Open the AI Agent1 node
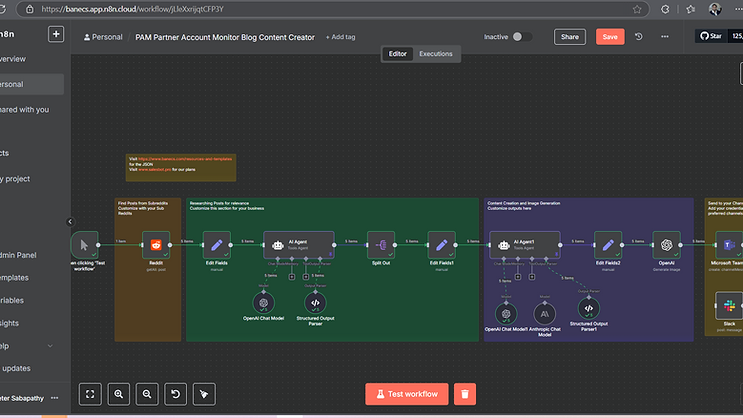 [525, 245]
